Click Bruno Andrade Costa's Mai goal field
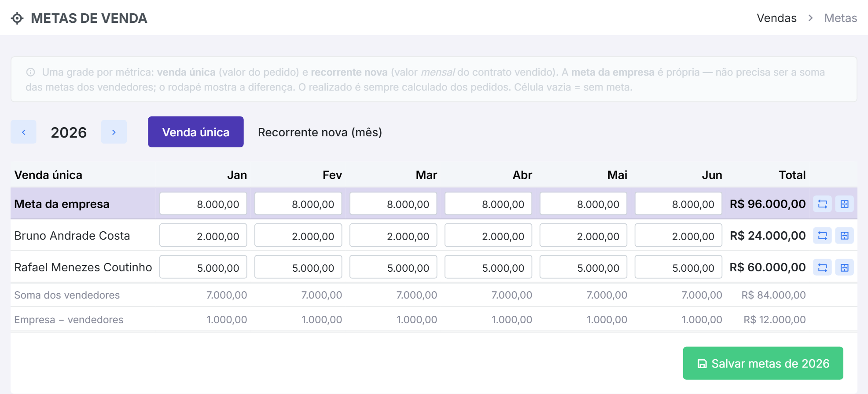This screenshot has height=394, width=868. click(x=584, y=235)
